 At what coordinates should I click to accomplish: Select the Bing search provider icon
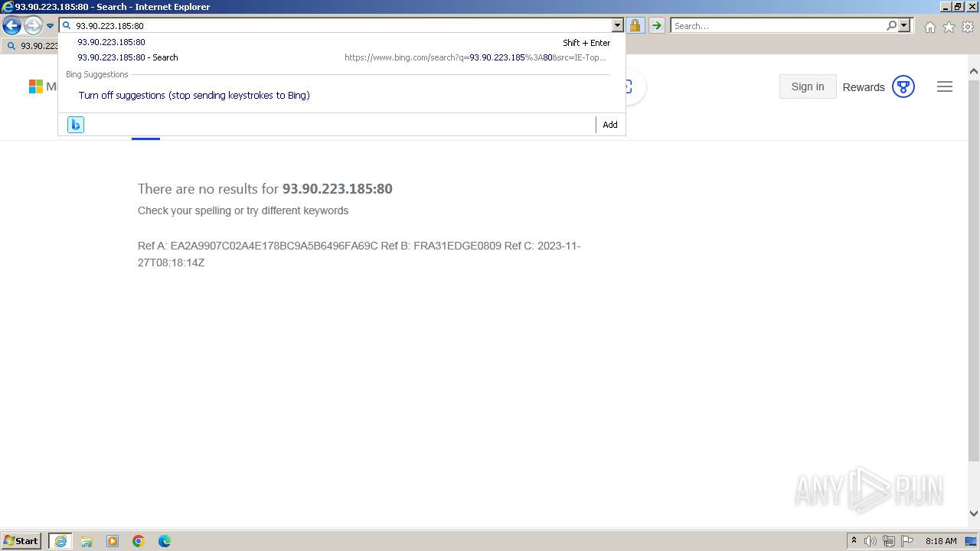(76, 125)
